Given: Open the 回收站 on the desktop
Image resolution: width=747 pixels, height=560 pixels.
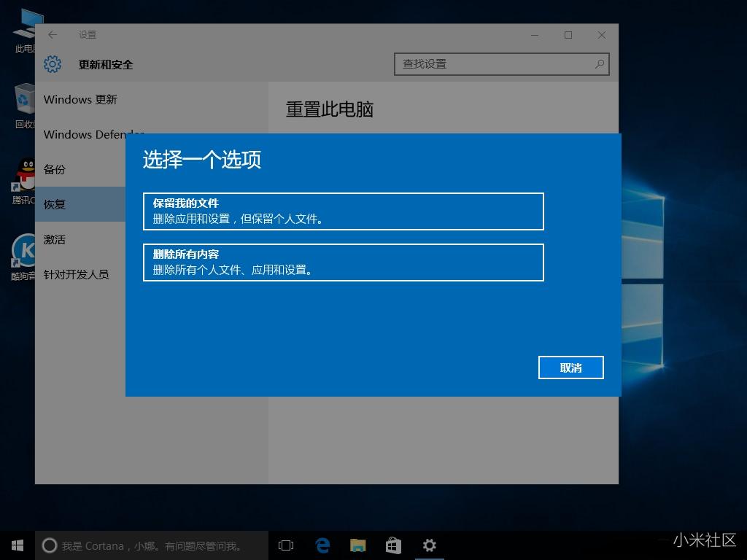Looking at the screenshot, I should [x=22, y=102].
